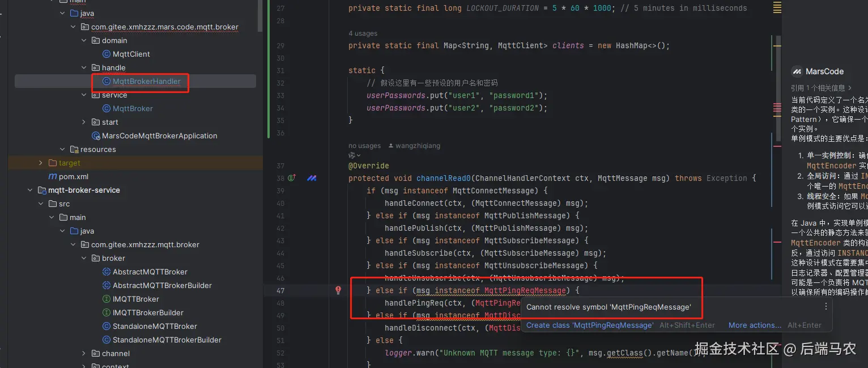Collapse the resources folder node

point(62,149)
